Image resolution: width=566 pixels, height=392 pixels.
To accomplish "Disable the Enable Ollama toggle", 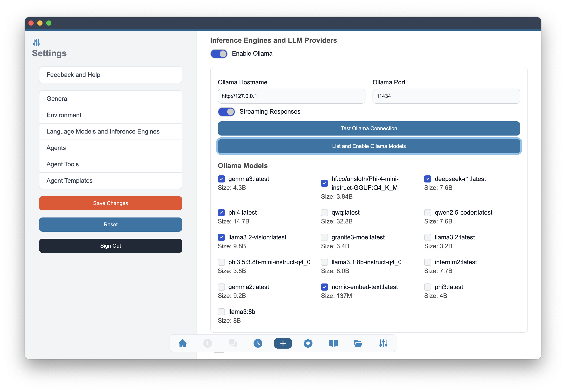I will tap(219, 54).
